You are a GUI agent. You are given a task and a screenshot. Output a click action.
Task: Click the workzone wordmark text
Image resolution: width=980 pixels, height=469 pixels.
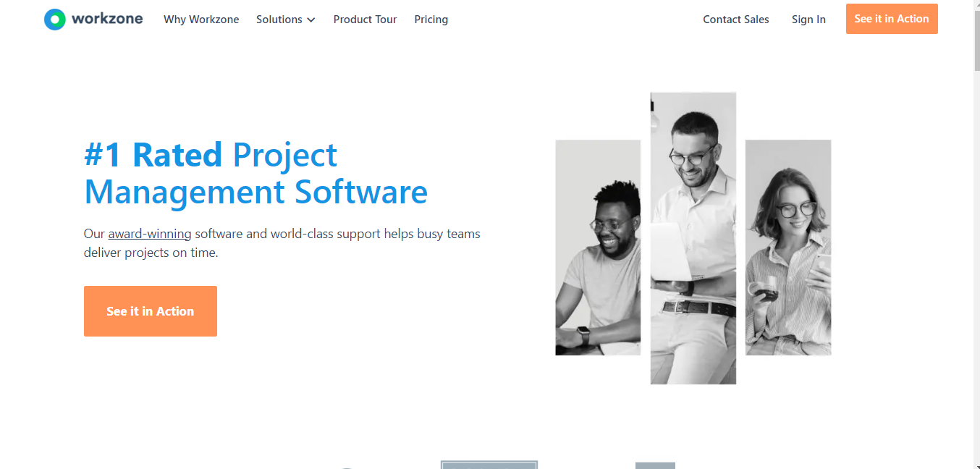coord(107,19)
